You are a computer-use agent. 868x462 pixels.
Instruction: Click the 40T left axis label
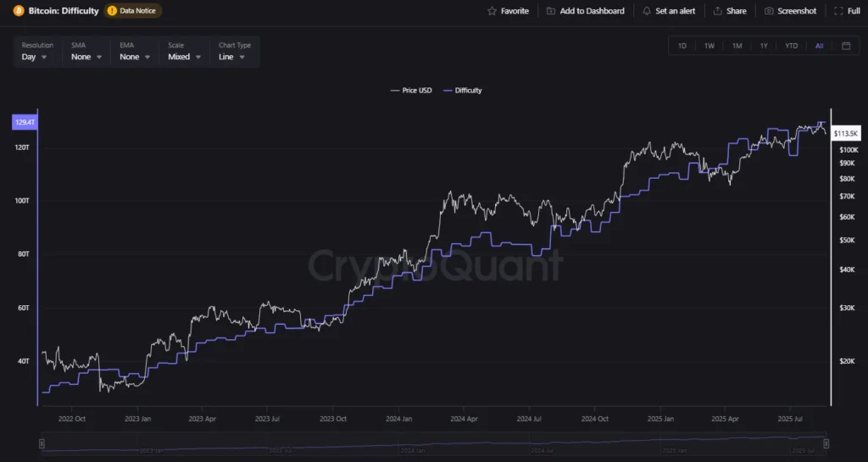23,361
